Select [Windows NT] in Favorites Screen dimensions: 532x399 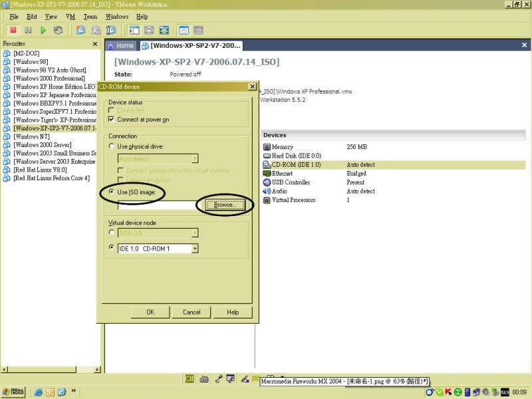coord(31,137)
